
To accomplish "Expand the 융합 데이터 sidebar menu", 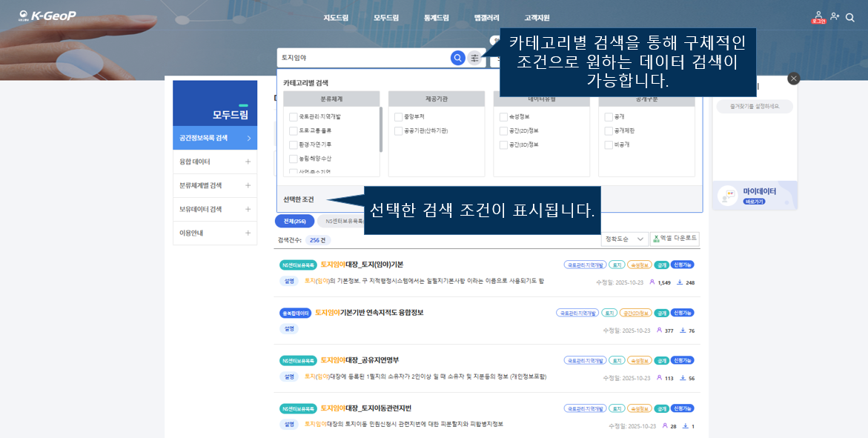I will pyautogui.click(x=214, y=162).
